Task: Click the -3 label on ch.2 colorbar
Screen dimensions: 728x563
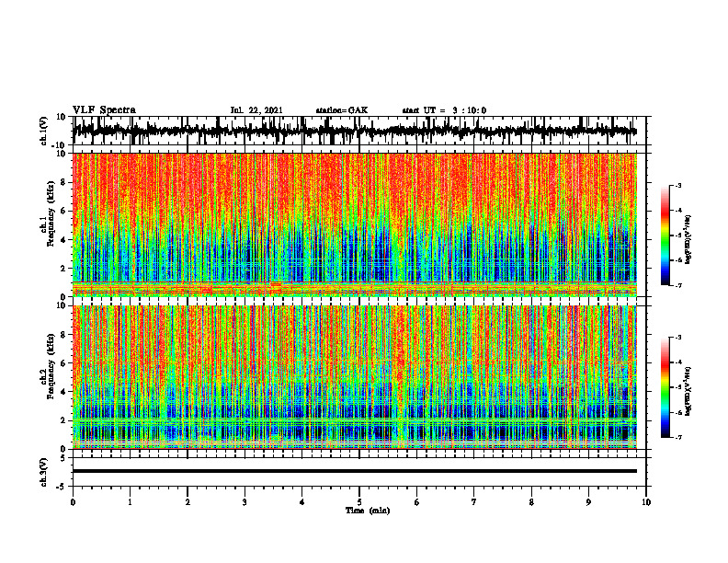Action: point(677,338)
